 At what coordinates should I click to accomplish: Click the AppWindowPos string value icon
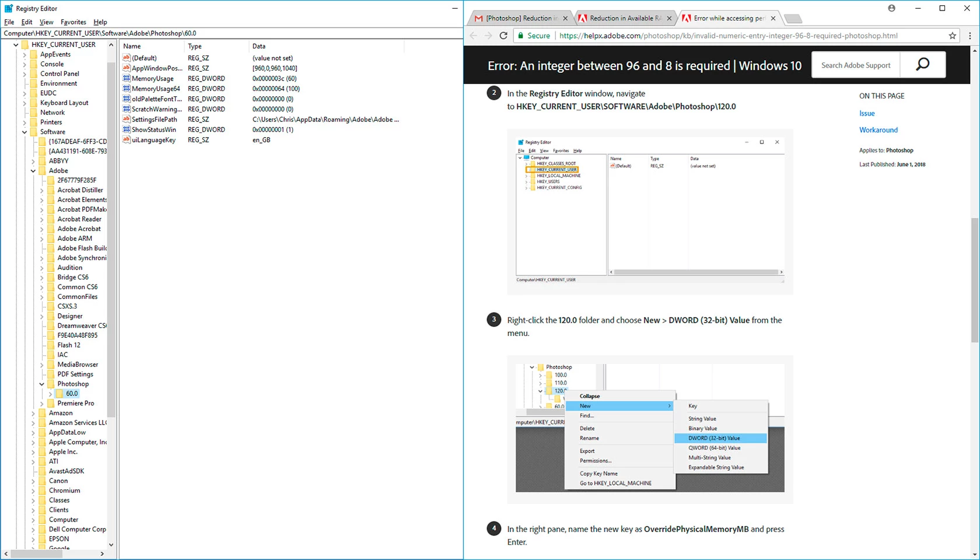click(127, 68)
